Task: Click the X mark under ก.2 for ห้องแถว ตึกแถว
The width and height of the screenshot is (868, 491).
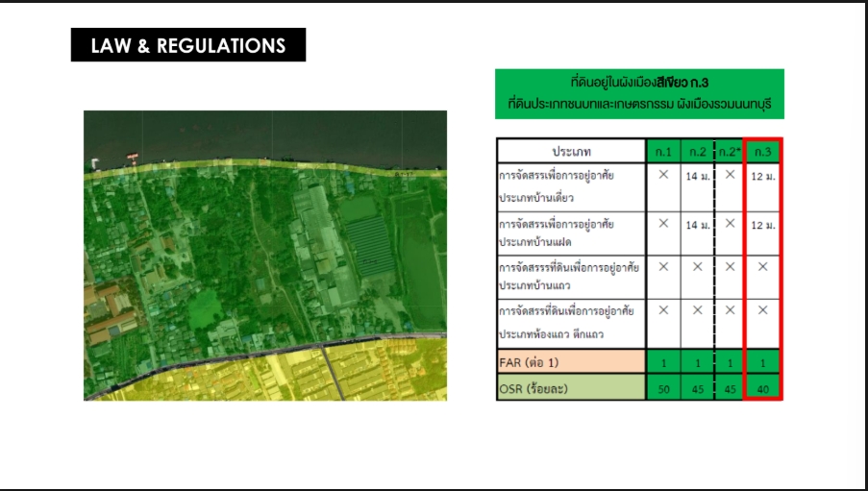Action: (x=697, y=310)
